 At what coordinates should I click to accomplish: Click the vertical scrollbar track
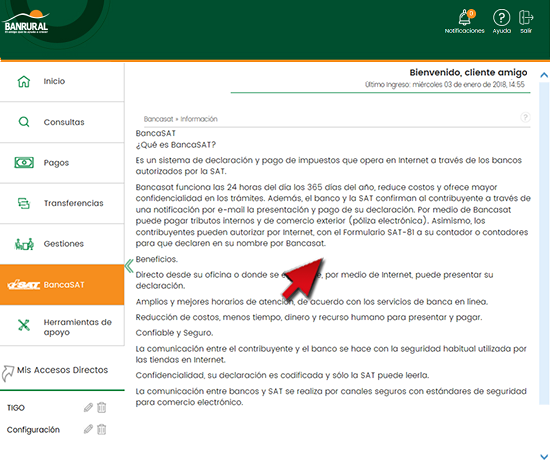(544, 244)
